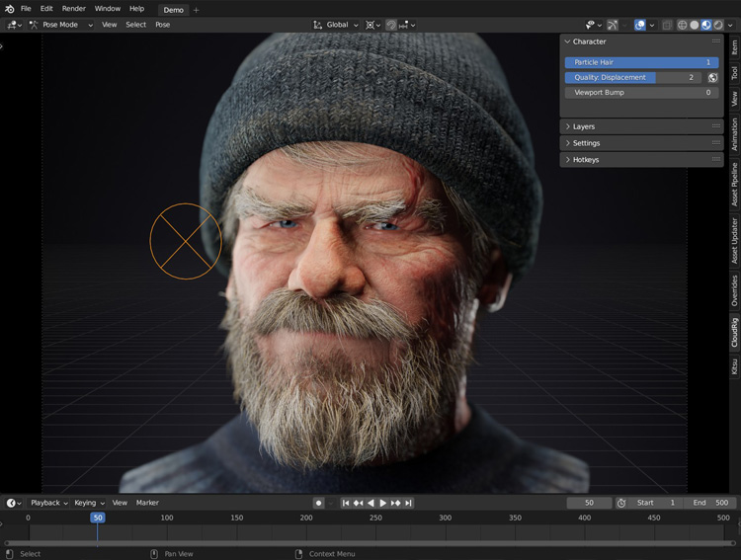This screenshot has width=741, height=560.
Task: Toggle the preview range clock icon
Action: pyautogui.click(x=621, y=503)
